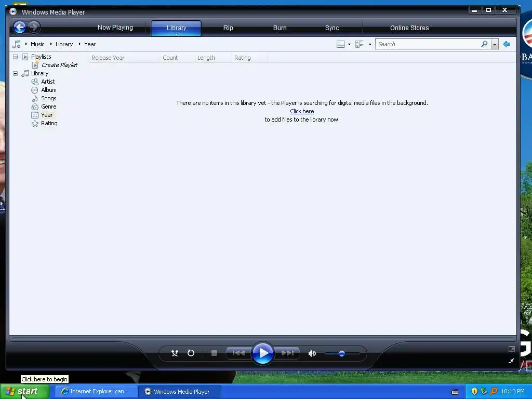Collapse the Playlists tree node
The width and height of the screenshot is (532, 399).
pyautogui.click(x=15, y=57)
